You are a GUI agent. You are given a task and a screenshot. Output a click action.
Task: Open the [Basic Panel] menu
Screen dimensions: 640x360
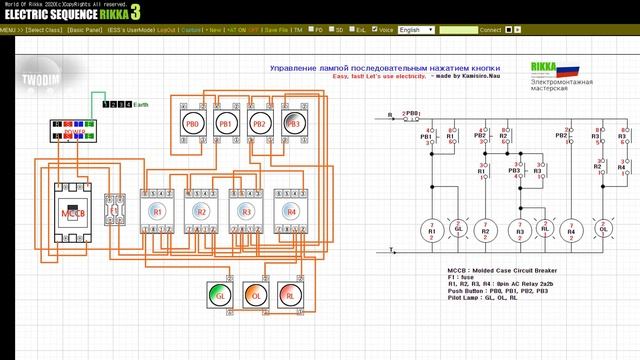click(85, 30)
